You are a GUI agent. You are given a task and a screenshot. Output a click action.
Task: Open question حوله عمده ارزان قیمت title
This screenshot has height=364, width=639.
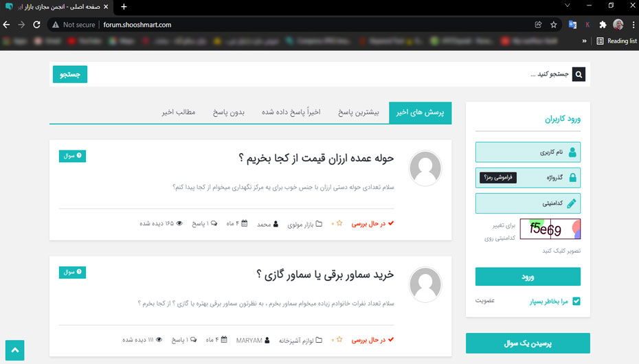[x=316, y=159]
